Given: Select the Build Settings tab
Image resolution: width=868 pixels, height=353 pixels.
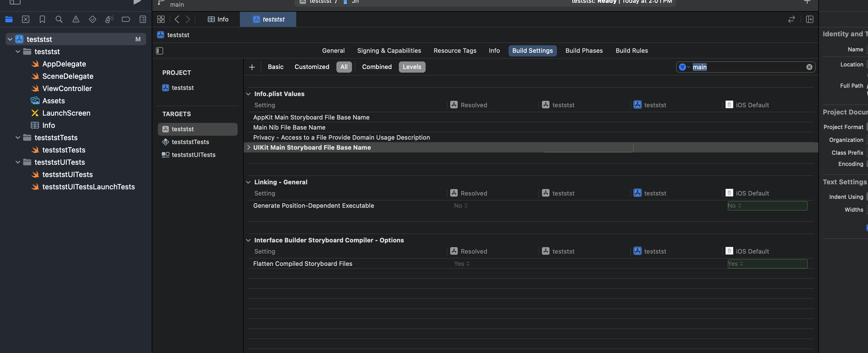Looking at the screenshot, I should (532, 51).
